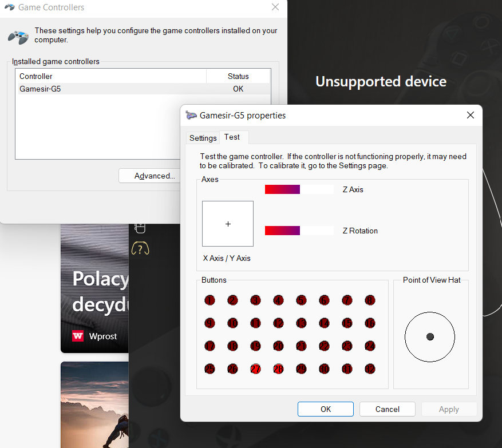Click button indicator 29 in Buttons group
502x448 pixels.
[x=301, y=369]
